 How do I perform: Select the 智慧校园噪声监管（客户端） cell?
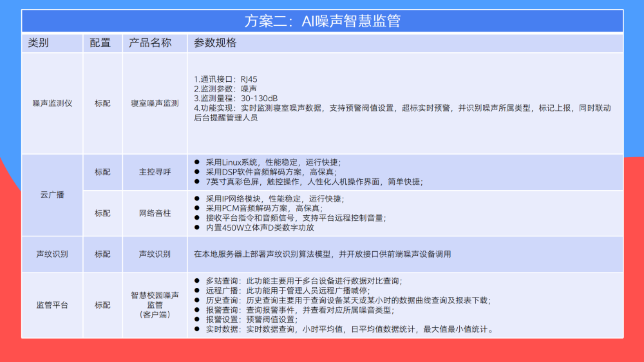tap(155, 305)
